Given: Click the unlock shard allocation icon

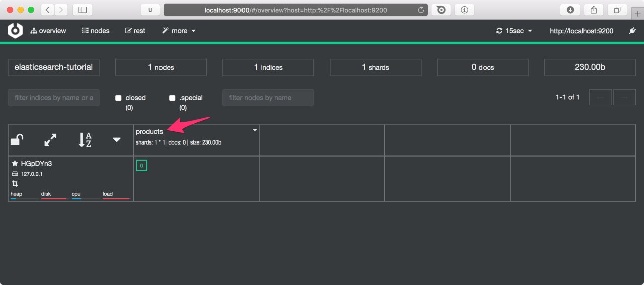Looking at the screenshot, I should pyautogui.click(x=17, y=139).
